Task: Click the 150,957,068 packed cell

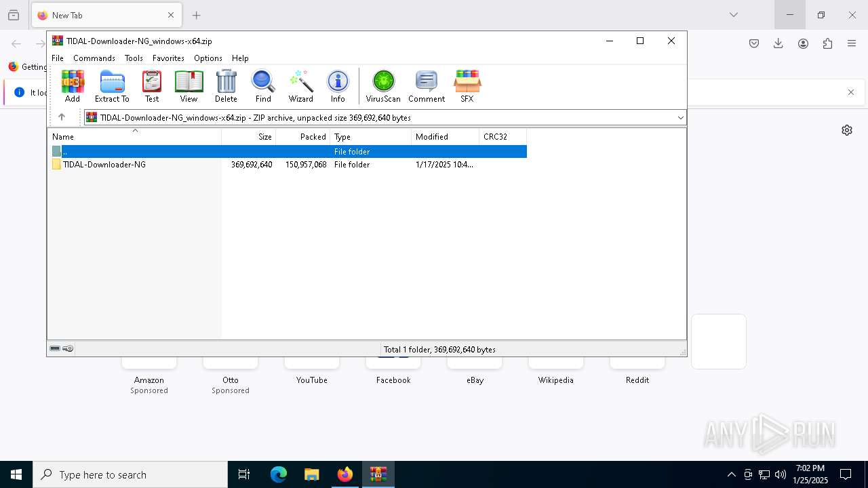Action: pos(306,165)
